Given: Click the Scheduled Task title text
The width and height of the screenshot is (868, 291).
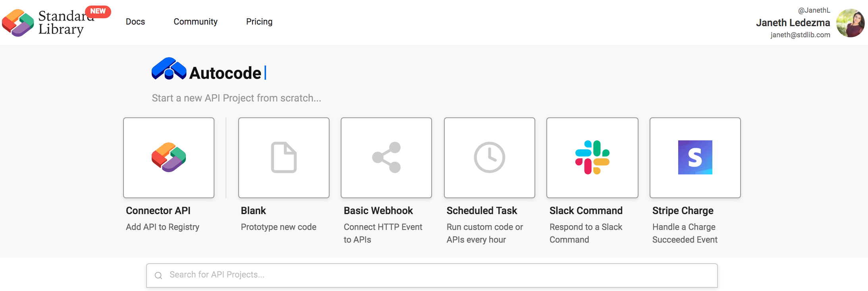Looking at the screenshot, I should pos(482,211).
